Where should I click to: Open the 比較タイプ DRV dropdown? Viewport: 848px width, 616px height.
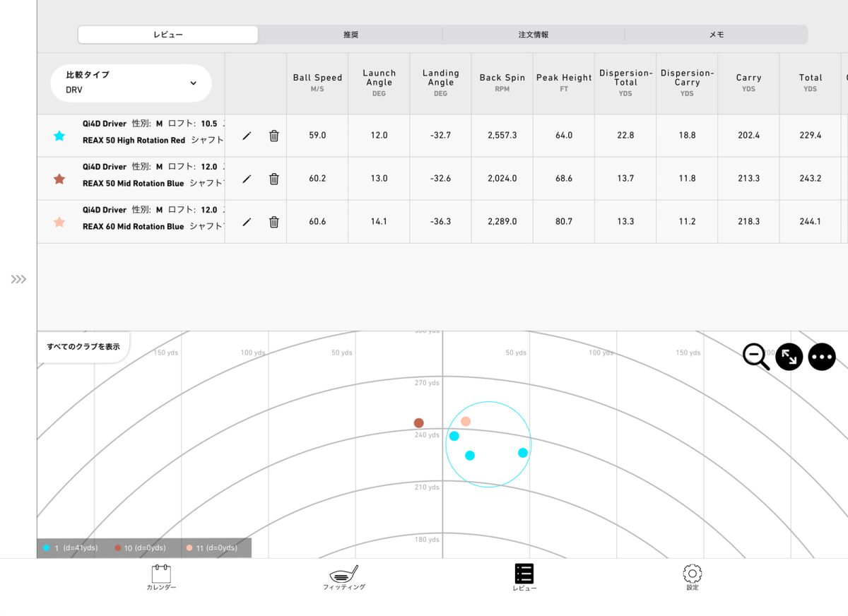coord(131,83)
